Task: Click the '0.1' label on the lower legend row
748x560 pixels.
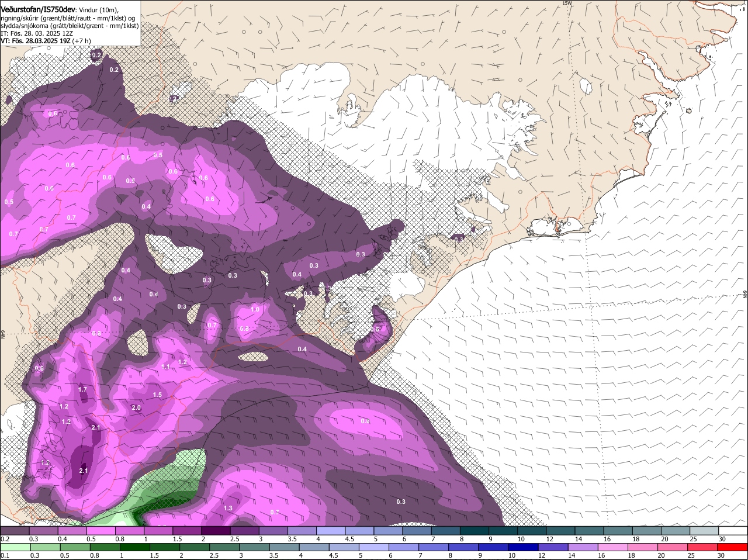Action: (5, 555)
